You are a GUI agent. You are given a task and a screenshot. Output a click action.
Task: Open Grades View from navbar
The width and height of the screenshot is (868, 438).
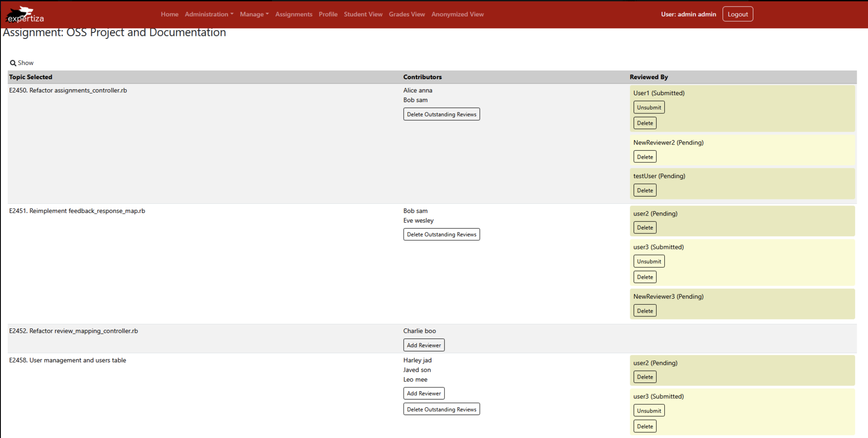point(407,14)
